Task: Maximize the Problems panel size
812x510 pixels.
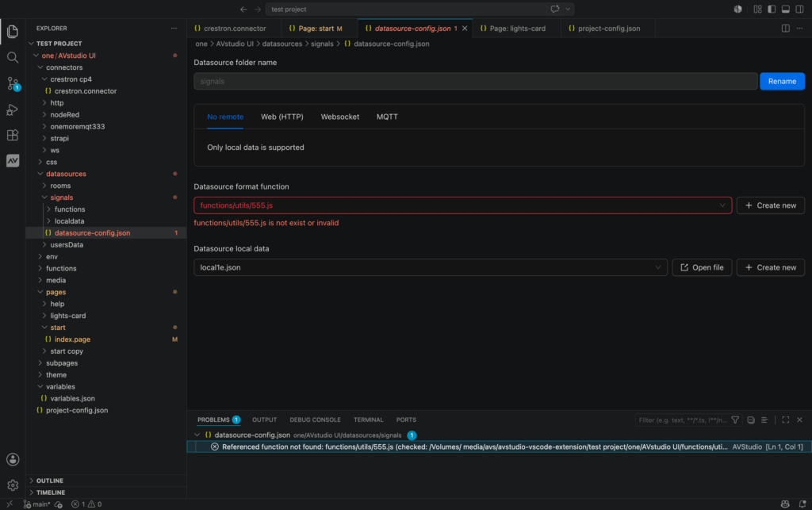Action: point(785,420)
